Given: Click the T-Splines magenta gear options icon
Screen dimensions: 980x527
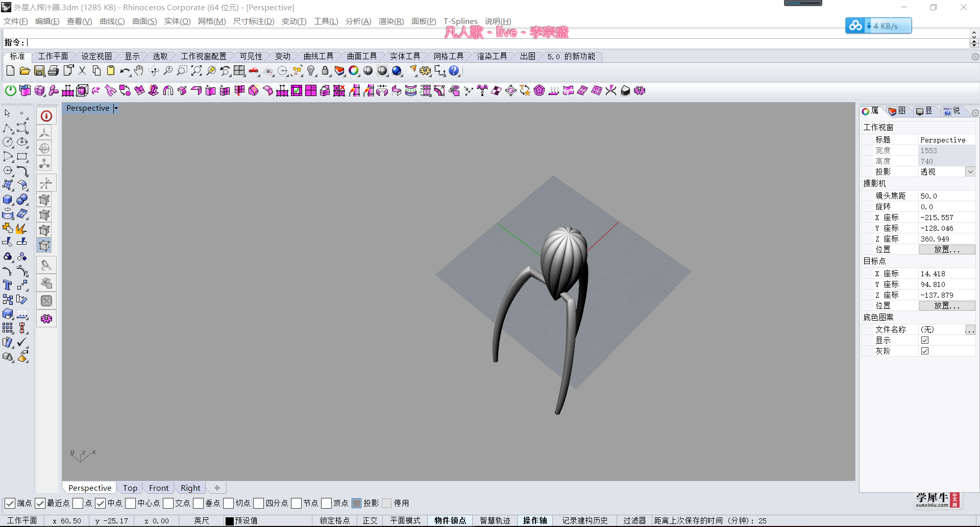Looking at the screenshot, I should 640,90.
